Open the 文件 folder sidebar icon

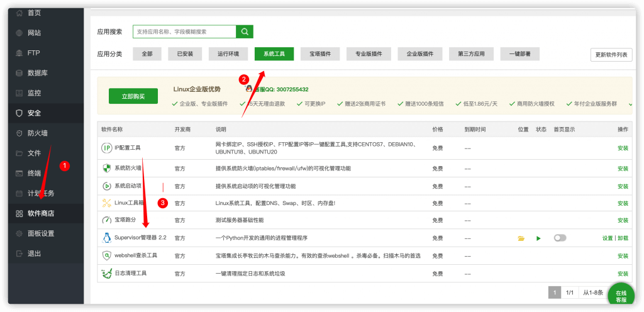pos(19,153)
